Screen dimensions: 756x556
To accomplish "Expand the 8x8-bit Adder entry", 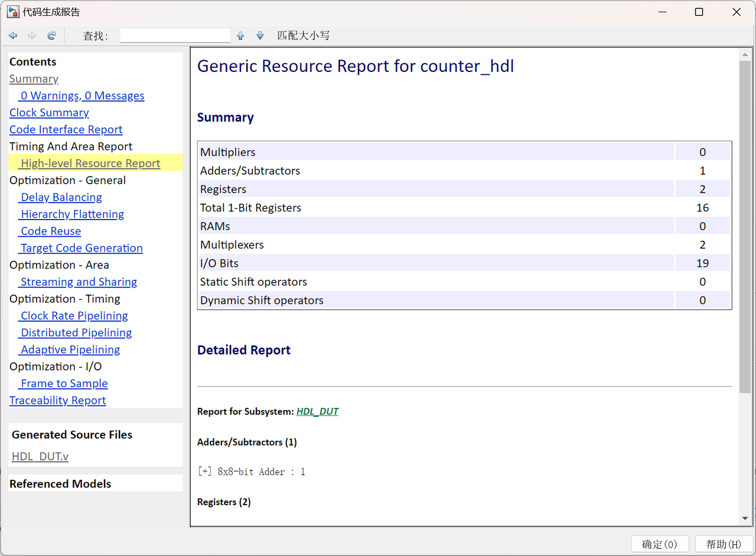I will point(204,472).
